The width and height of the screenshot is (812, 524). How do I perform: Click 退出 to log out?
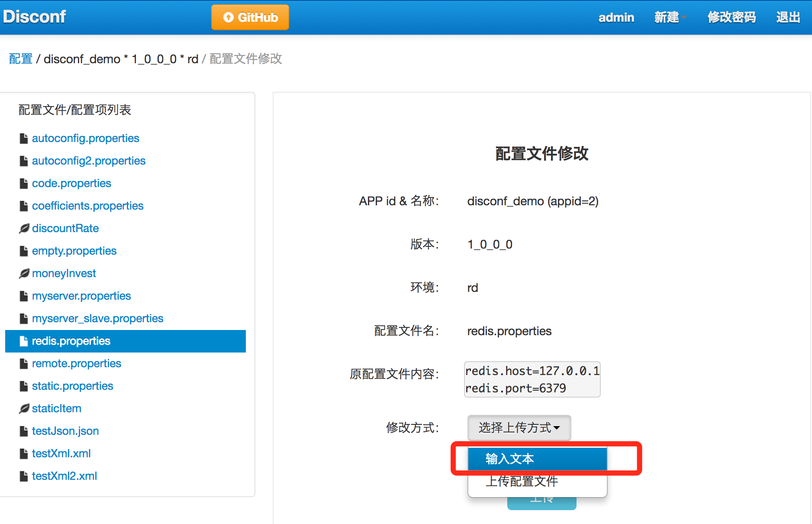pyautogui.click(x=788, y=17)
